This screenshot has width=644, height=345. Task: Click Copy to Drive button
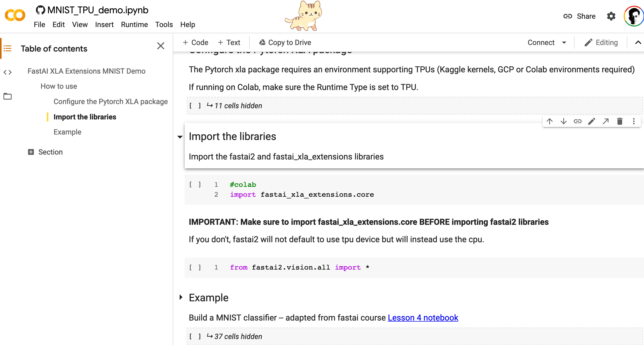point(285,42)
